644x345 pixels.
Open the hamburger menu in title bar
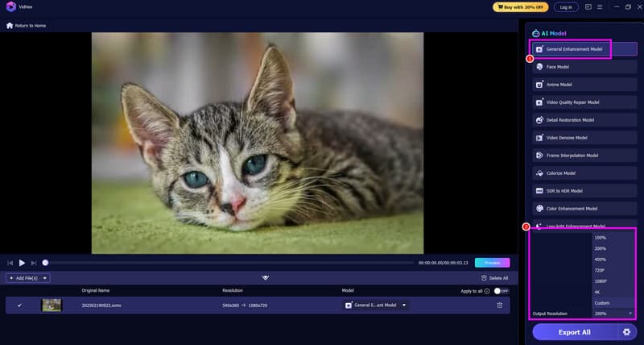pos(600,7)
